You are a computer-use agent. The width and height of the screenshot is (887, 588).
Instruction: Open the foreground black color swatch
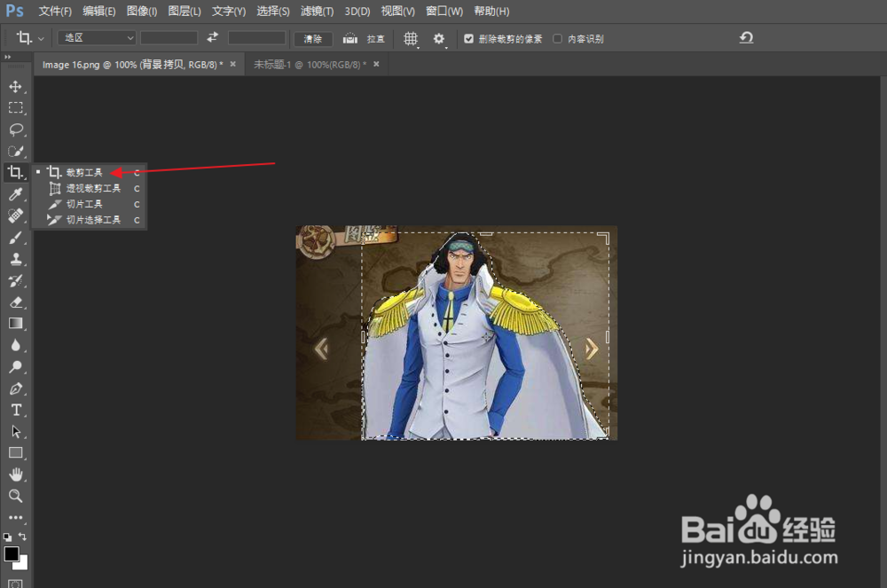11,553
